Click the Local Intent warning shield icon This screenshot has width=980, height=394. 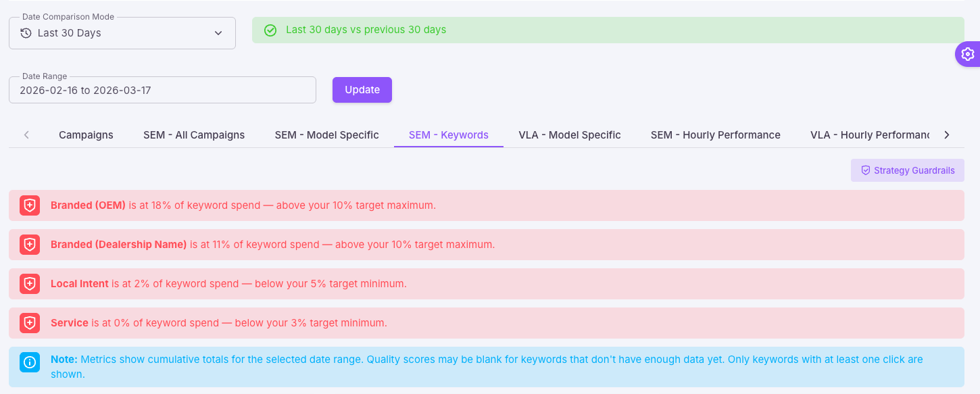[x=30, y=284]
